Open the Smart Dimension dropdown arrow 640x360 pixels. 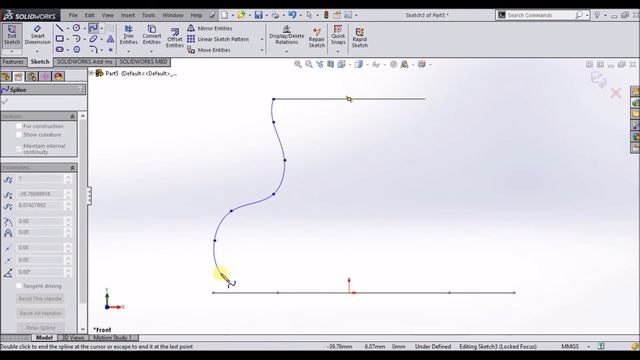[x=37, y=52]
